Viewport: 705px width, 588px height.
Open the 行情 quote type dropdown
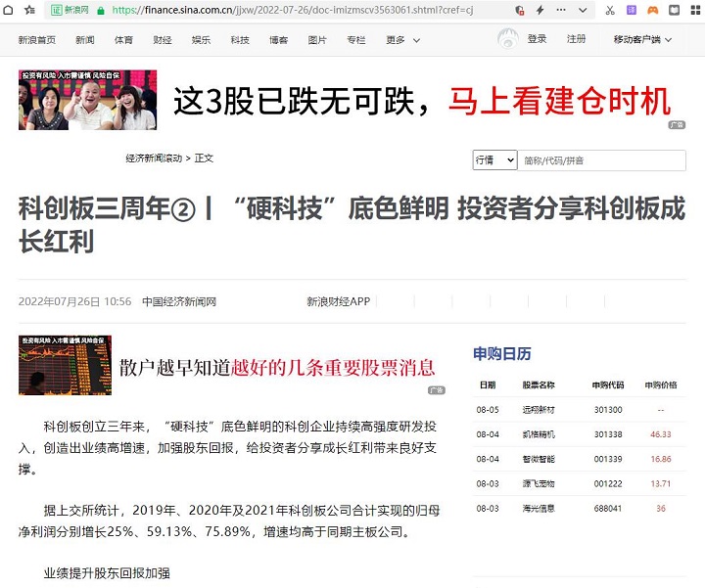(494, 160)
